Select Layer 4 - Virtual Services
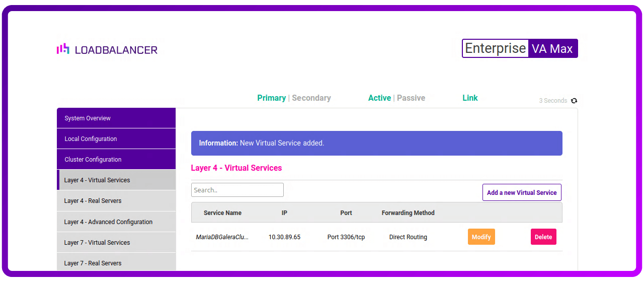The image size is (644, 282). (116, 180)
